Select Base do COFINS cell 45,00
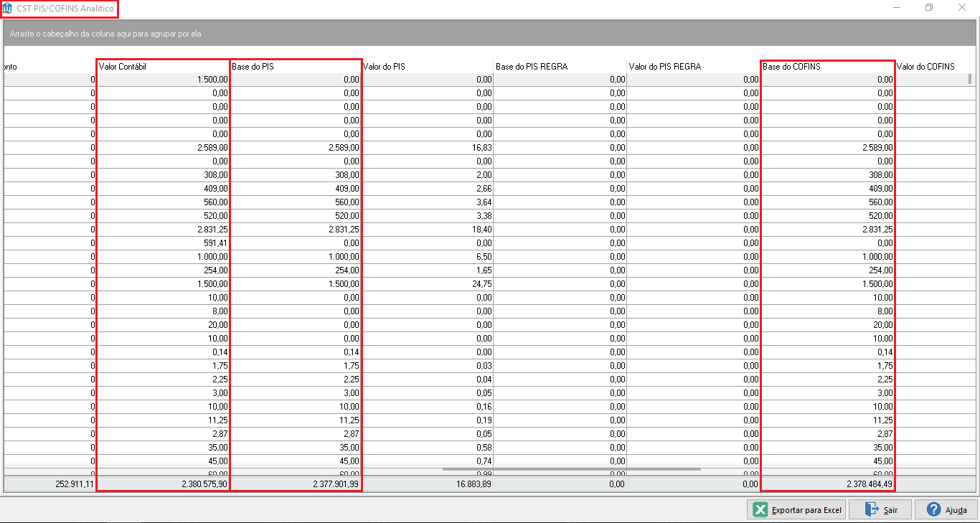This screenshot has height=523, width=980. point(828,461)
